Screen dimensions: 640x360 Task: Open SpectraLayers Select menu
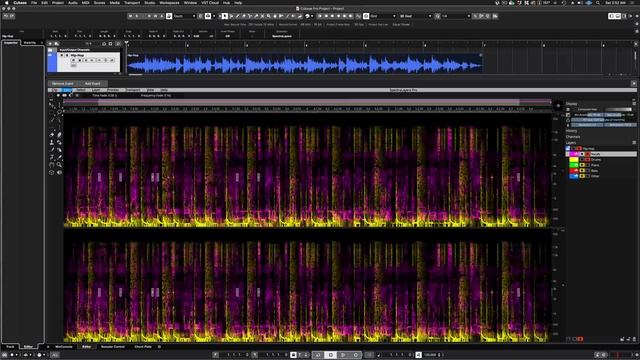tap(81, 90)
